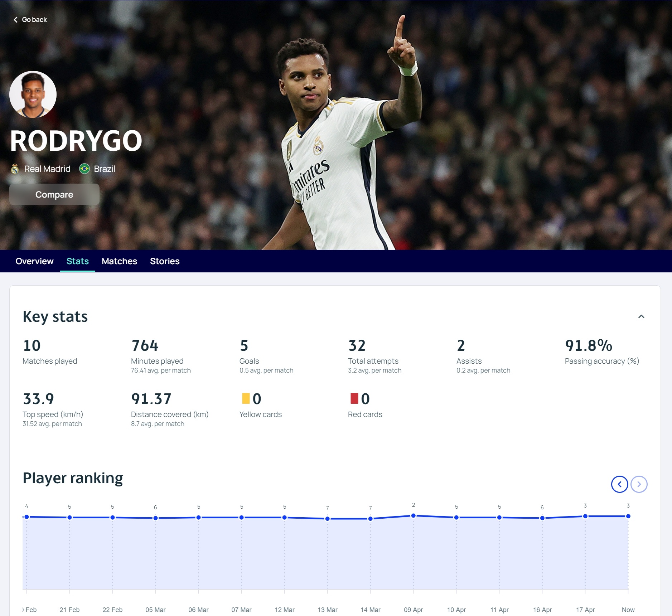Click the Now ranking data point
Image resolution: width=672 pixels, height=616 pixels.
click(x=628, y=516)
